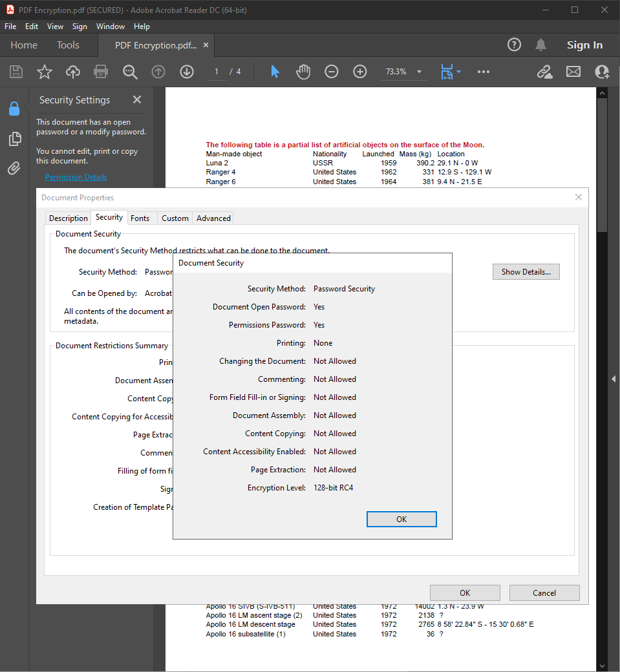Image resolution: width=620 pixels, height=672 pixels.
Task: Switch to the Fonts tab
Action: 140,218
